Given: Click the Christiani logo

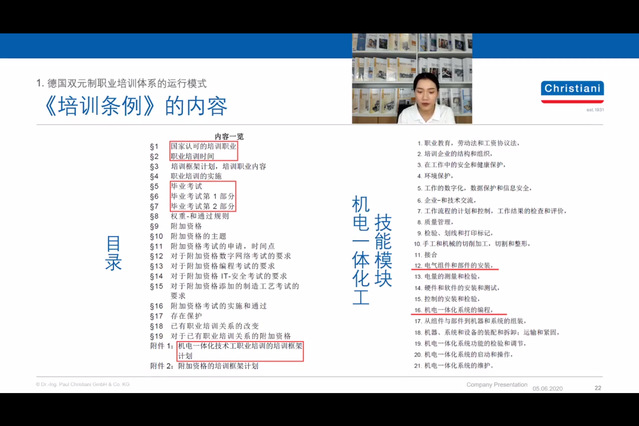Looking at the screenshot, I should point(572,92).
